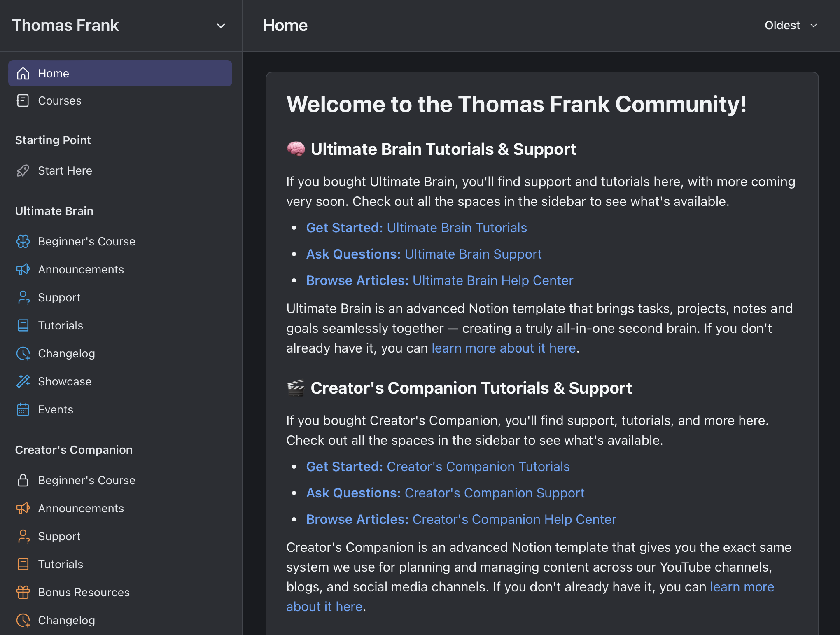Click the Home page title in header
This screenshot has height=635, width=840.
pyautogui.click(x=285, y=26)
